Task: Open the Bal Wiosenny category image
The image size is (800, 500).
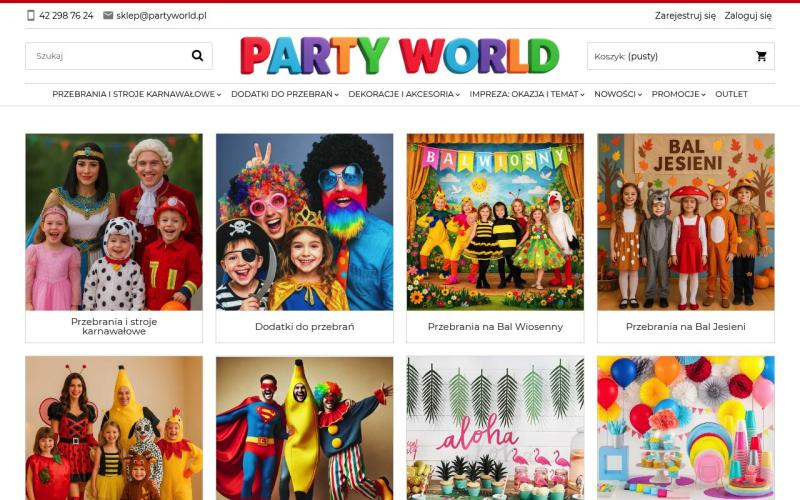Action: [x=495, y=222]
